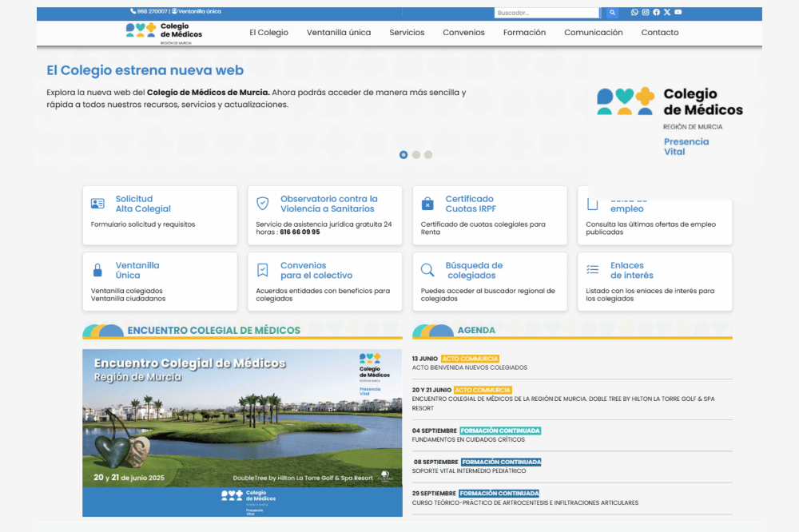The image size is (799, 532).
Task: Select the third carousel dot
Action: 428,155
